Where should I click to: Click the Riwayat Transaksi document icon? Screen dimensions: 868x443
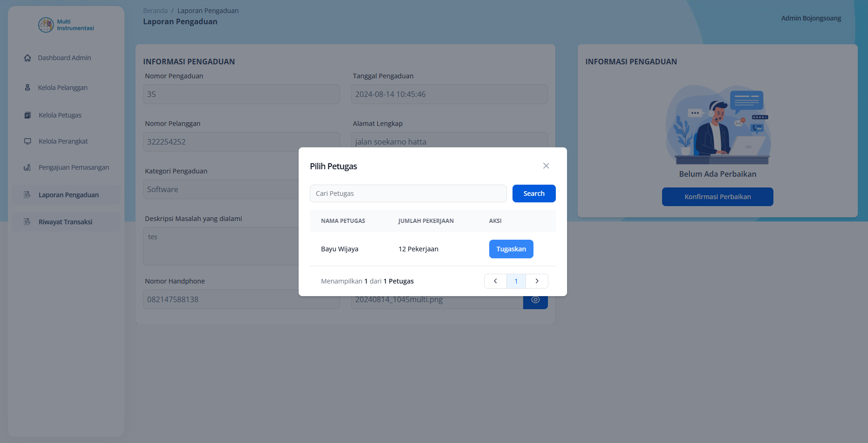coord(27,221)
